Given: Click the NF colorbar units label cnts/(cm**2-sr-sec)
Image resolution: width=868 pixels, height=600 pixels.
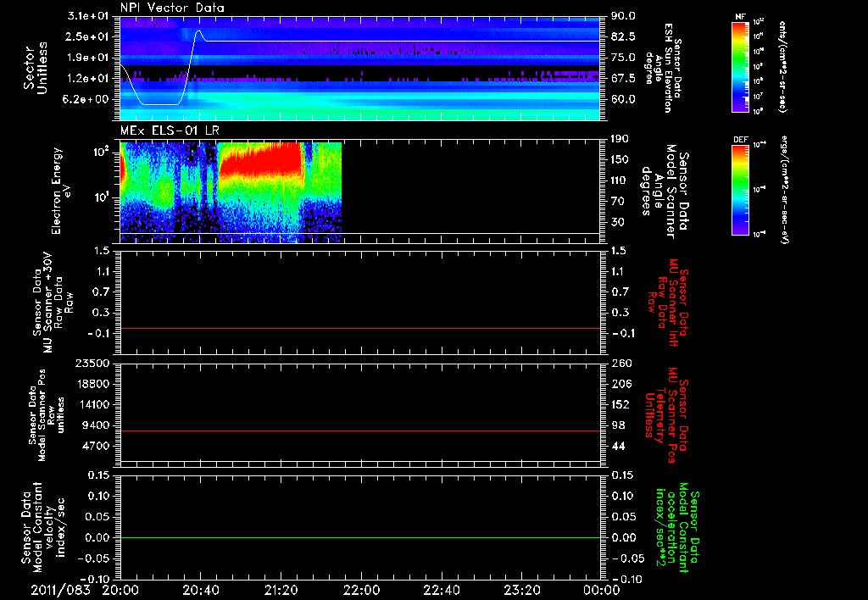Looking at the screenshot, I should pyautogui.click(x=782, y=67).
